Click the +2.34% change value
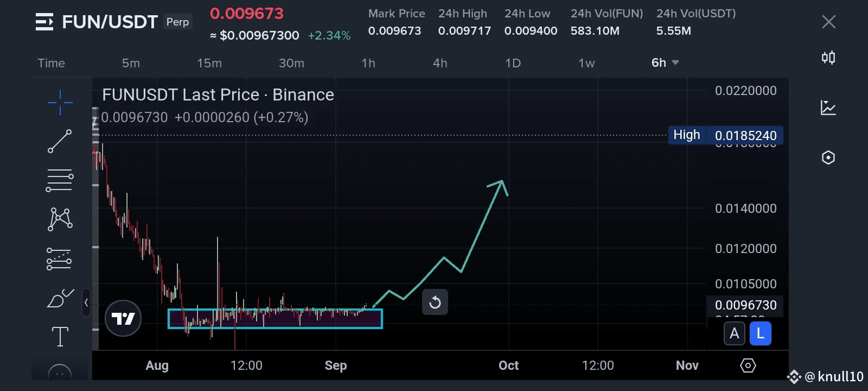The image size is (868, 391). (329, 35)
